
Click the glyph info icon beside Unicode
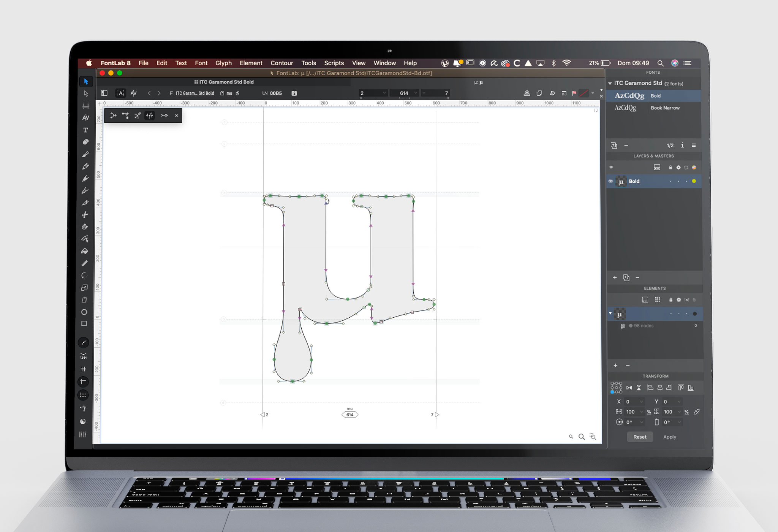tap(294, 93)
